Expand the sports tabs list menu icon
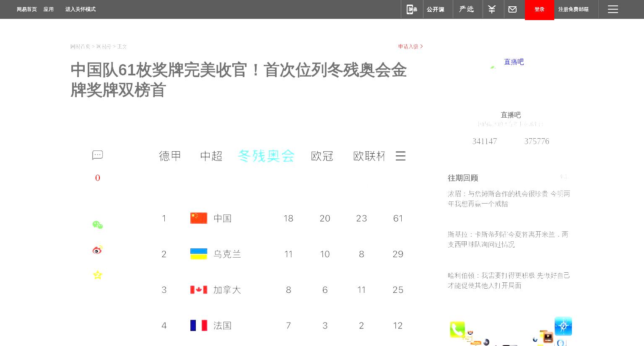Screen dimensions: 644x346 coord(400,156)
